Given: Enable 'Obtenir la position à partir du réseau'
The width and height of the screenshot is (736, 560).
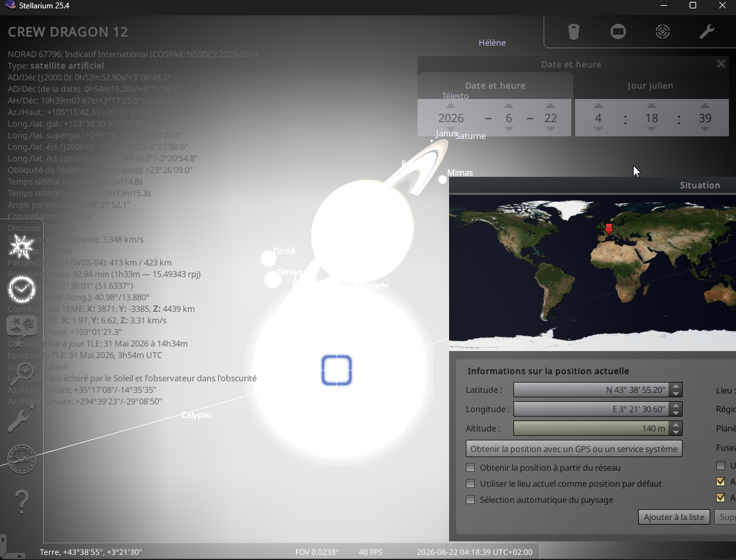Looking at the screenshot, I should [470, 467].
